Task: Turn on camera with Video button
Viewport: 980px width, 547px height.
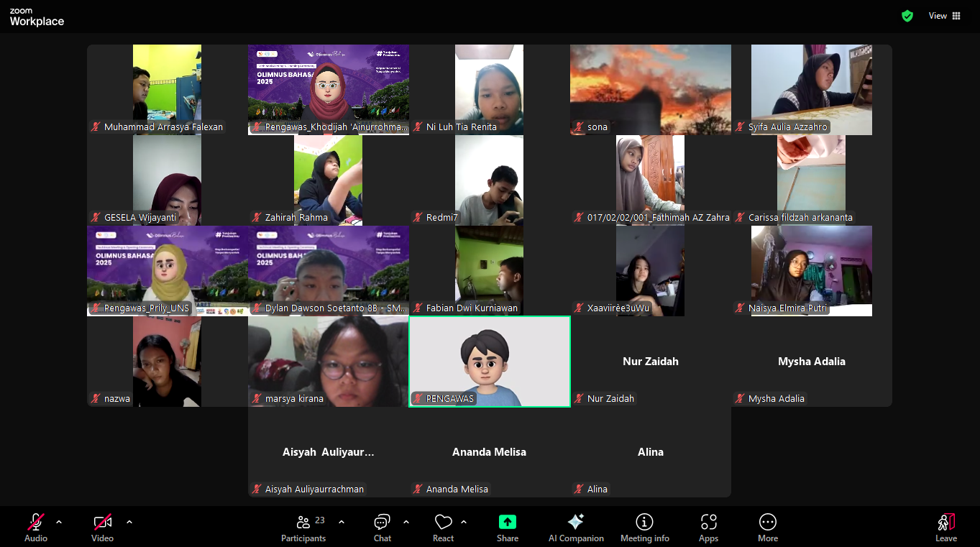Action: tap(102, 528)
